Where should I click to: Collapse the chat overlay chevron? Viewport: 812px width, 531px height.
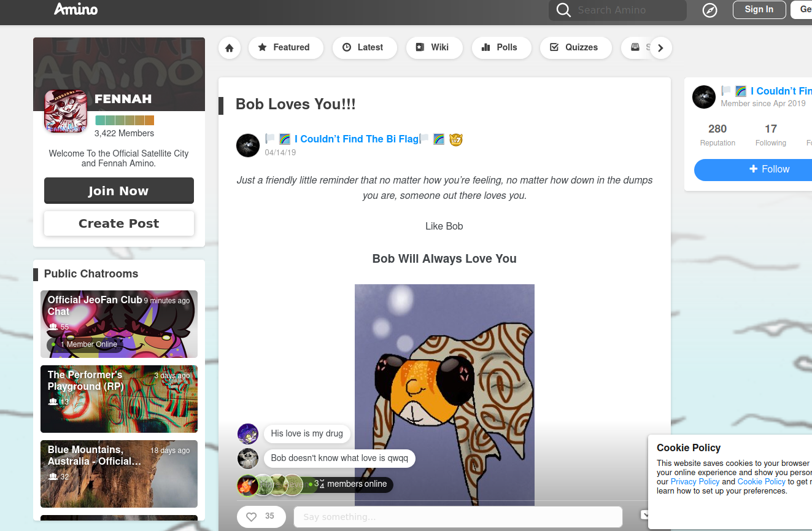click(644, 515)
